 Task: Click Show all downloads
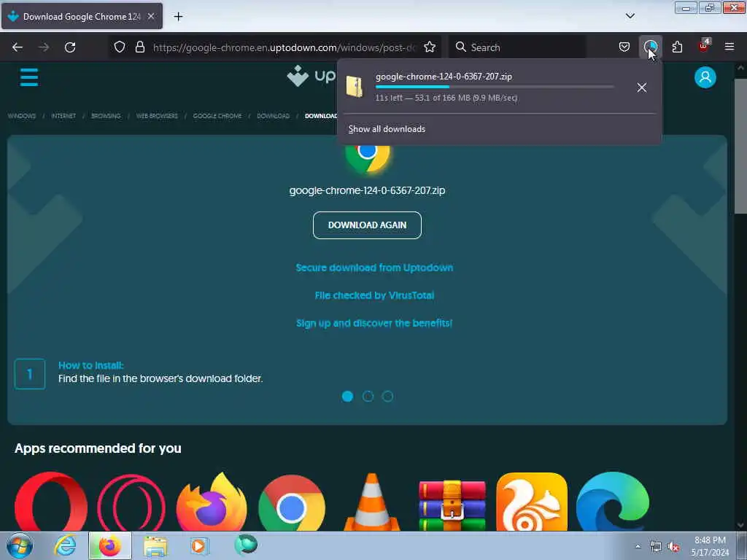click(x=387, y=129)
